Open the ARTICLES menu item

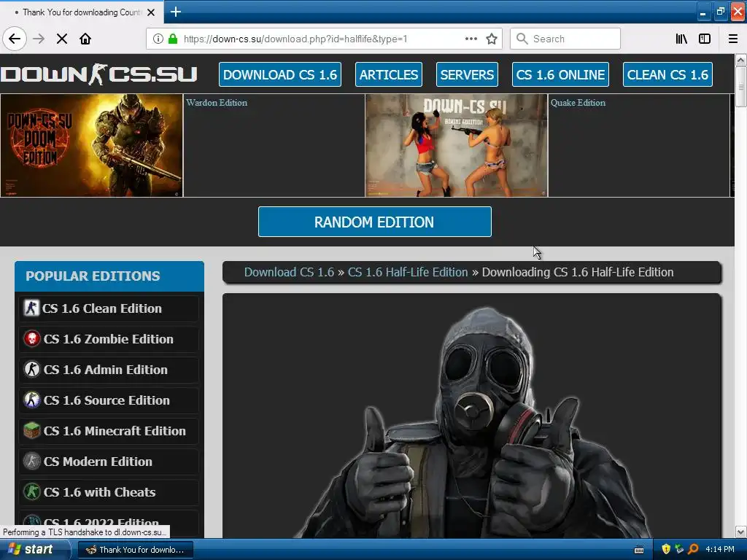[x=389, y=74]
